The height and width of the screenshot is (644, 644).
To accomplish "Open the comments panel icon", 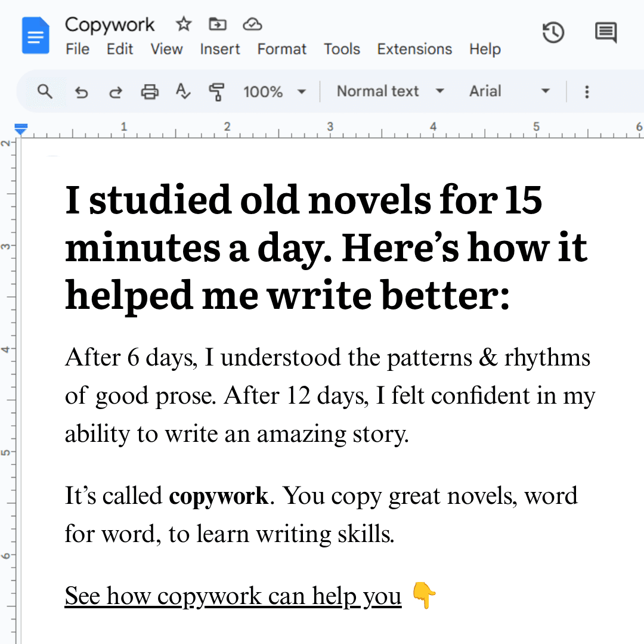I will click(606, 32).
